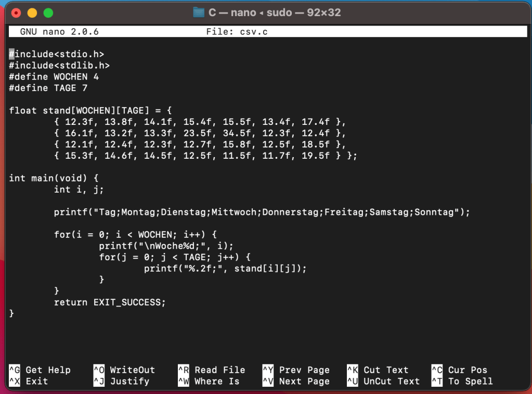The image size is (532, 394).
Task: Click the folder icon in the title bar
Action: coord(198,12)
